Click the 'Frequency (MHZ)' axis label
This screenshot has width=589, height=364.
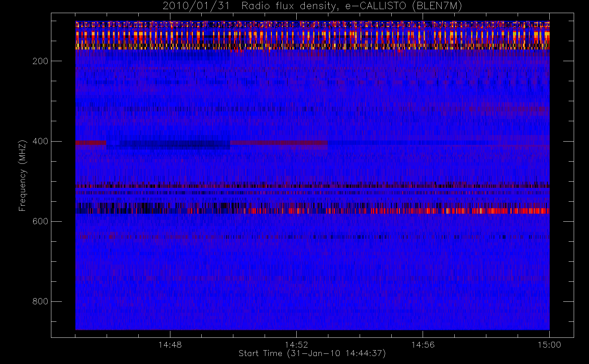tap(23, 176)
